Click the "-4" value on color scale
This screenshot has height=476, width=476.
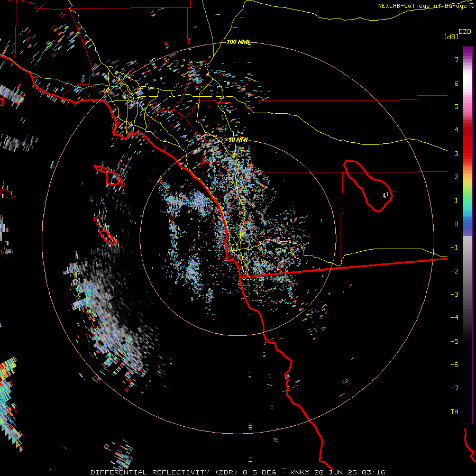tap(454, 318)
